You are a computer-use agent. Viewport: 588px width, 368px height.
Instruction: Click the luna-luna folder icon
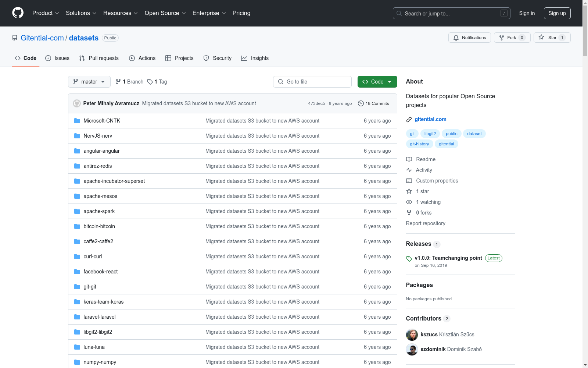pos(77,347)
